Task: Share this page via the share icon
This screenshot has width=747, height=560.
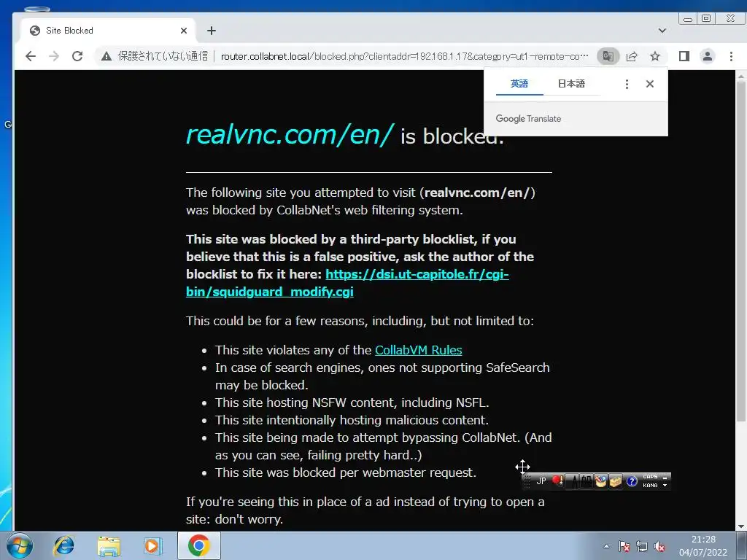Action: click(x=632, y=56)
